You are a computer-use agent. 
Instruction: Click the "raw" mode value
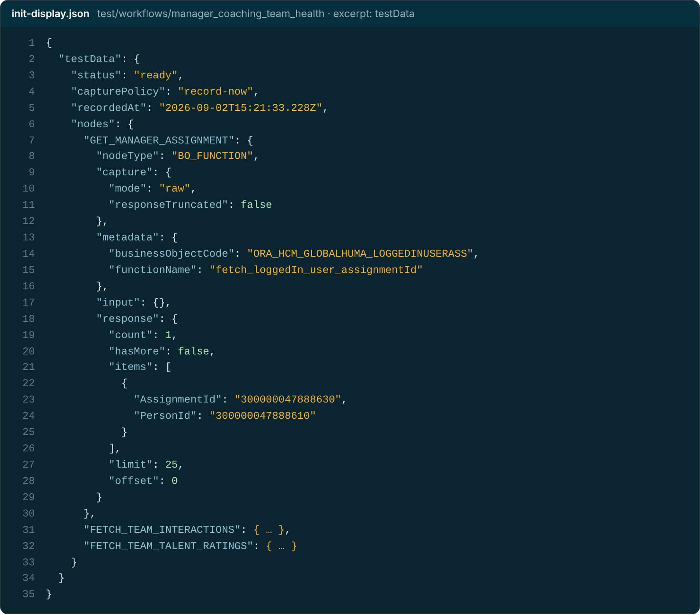click(175, 188)
